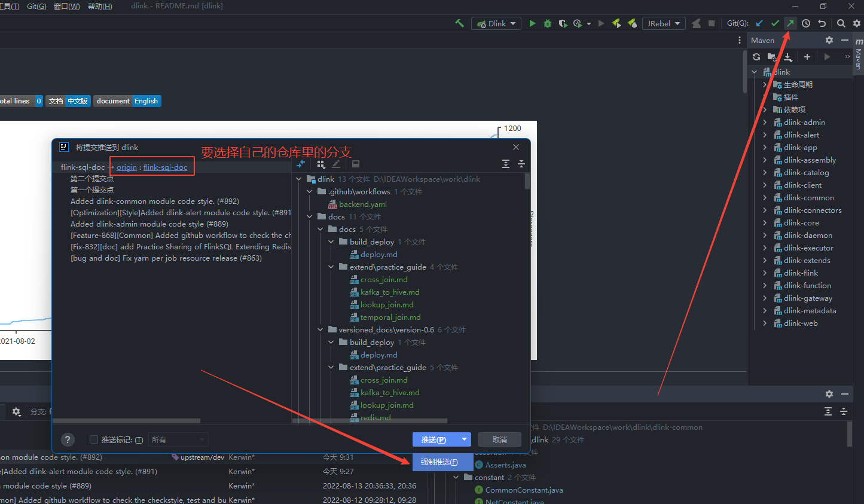Click the Maven panel vertical scrollbar
Viewport: 864px width, 504px height.
(x=744, y=72)
